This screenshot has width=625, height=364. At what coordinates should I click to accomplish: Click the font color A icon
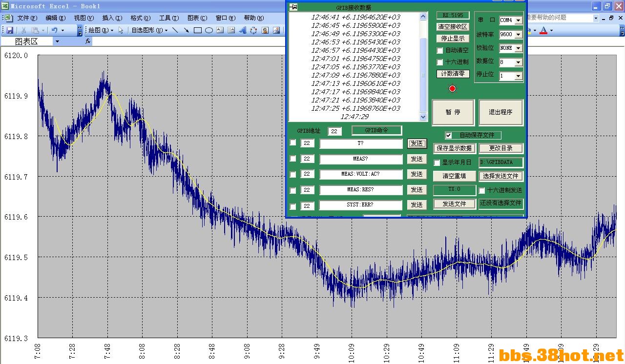[543, 30]
